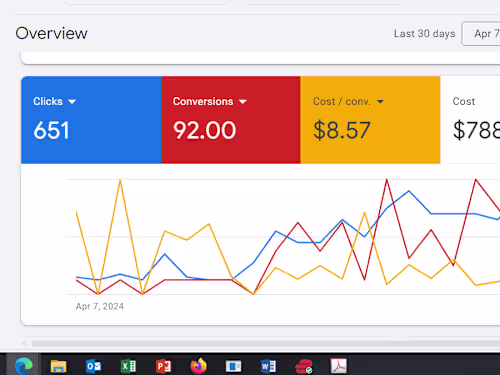500x375 pixels.
Task: Open PowerPoint from the taskbar
Action: 163,366
